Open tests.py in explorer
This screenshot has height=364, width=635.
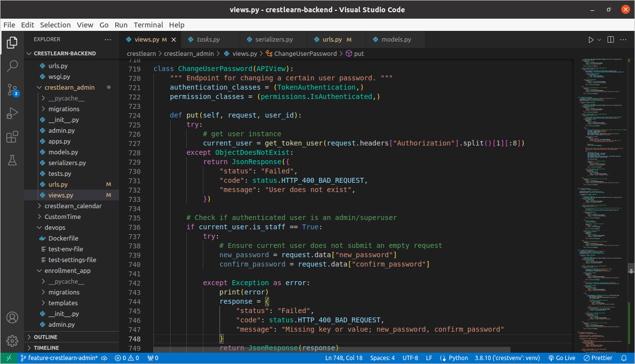point(72,173)
